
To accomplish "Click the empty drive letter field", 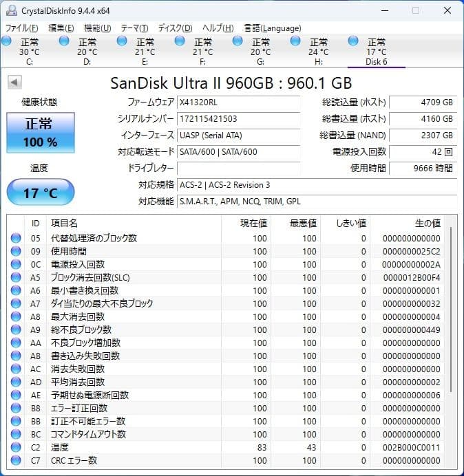I will click(x=238, y=168).
